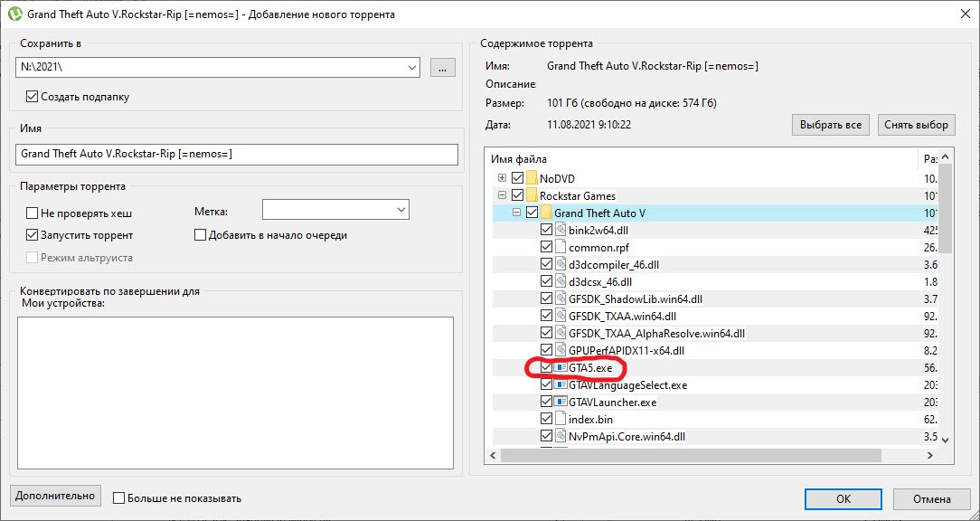Select the GPUPerfAPIDX11-x64.dll file name
This screenshot has width=980, height=521.
tap(627, 351)
